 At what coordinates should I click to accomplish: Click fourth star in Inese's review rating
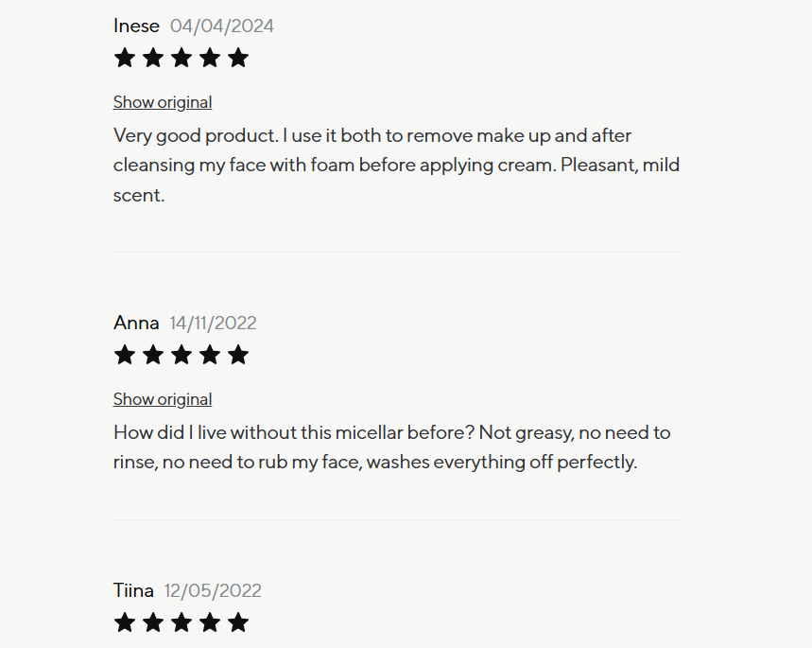[x=210, y=58]
